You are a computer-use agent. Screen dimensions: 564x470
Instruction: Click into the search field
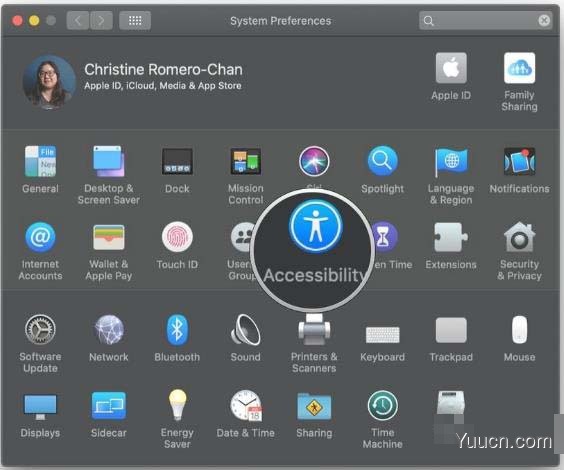tap(486, 20)
